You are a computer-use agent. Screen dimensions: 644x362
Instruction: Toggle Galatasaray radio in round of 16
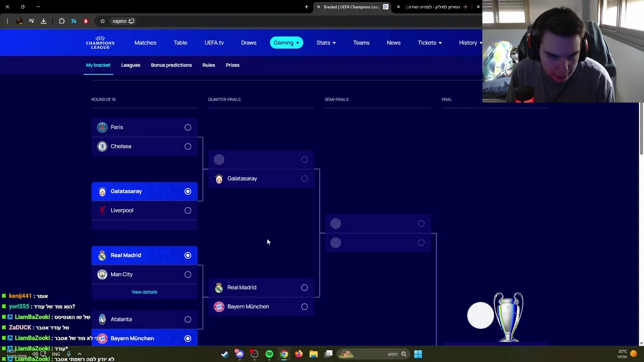click(188, 192)
